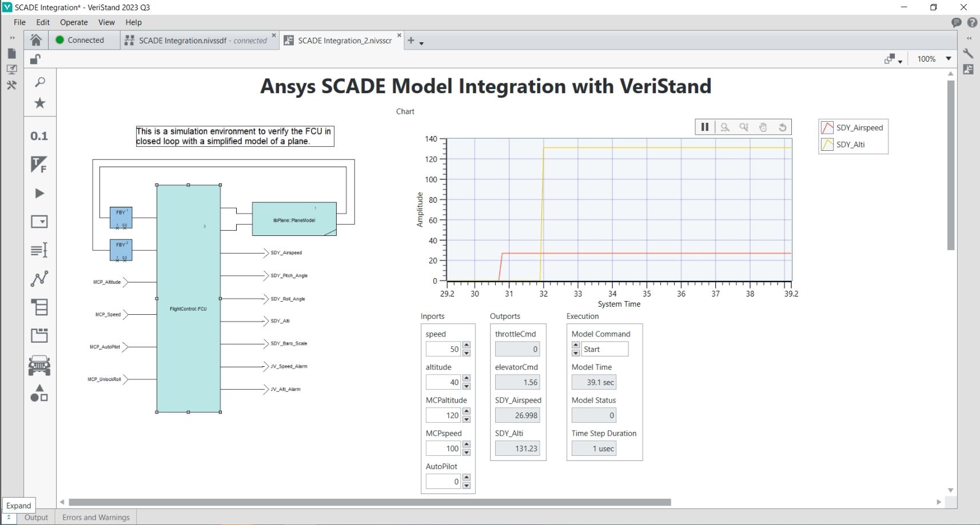
Task: Open the Operate menu
Action: [74, 22]
